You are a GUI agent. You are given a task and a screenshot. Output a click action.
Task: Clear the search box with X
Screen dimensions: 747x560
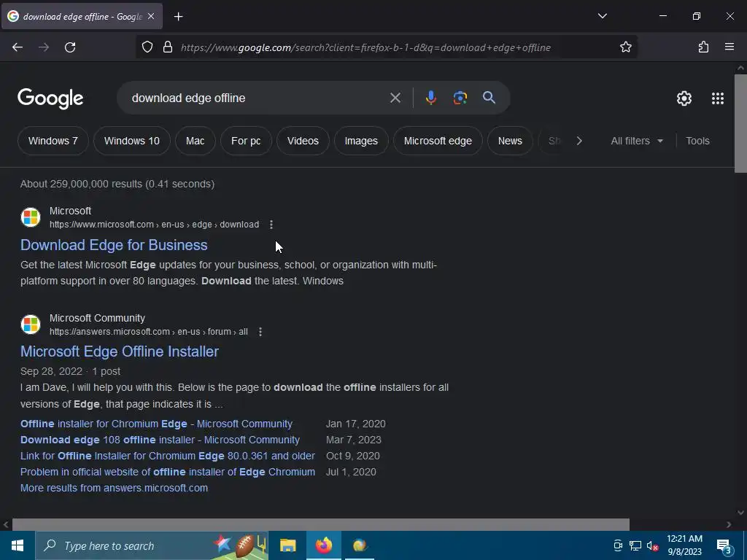tap(395, 98)
